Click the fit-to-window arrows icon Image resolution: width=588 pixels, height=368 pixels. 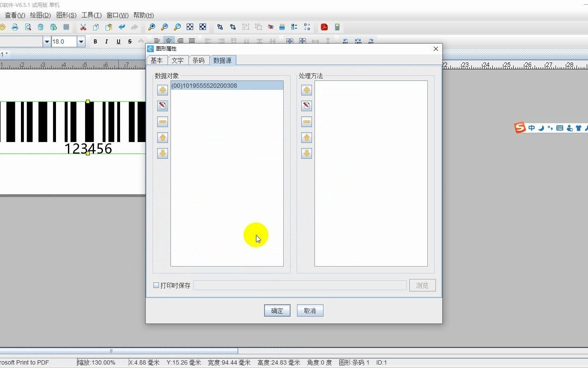pyautogui.click(x=190, y=27)
